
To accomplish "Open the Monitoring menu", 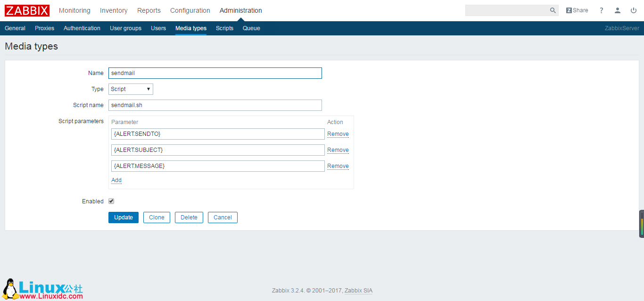I will tap(74, 10).
